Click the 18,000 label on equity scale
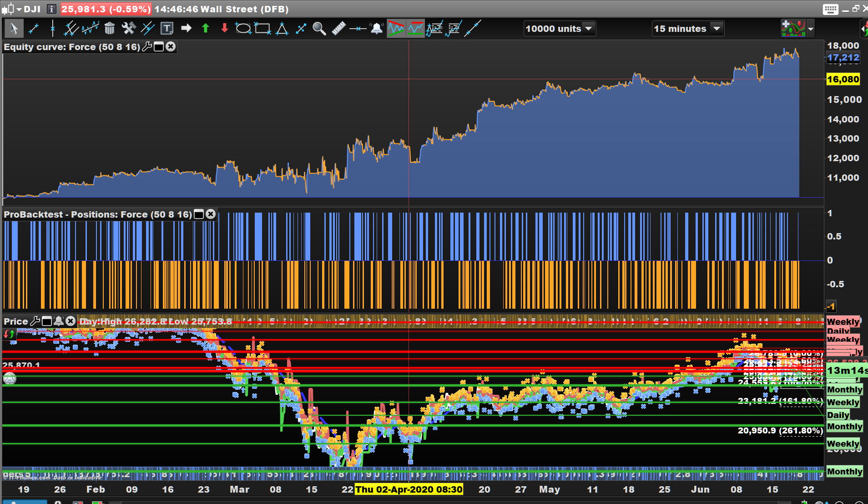This screenshot has height=504, width=868. click(x=843, y=46)
